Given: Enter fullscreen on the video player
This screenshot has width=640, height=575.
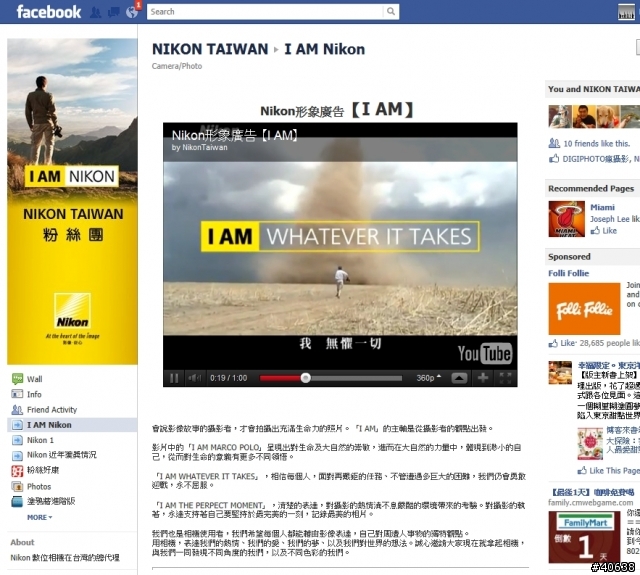Looking at the screenshot, I should pyautogui.click(x=505, y=378).
